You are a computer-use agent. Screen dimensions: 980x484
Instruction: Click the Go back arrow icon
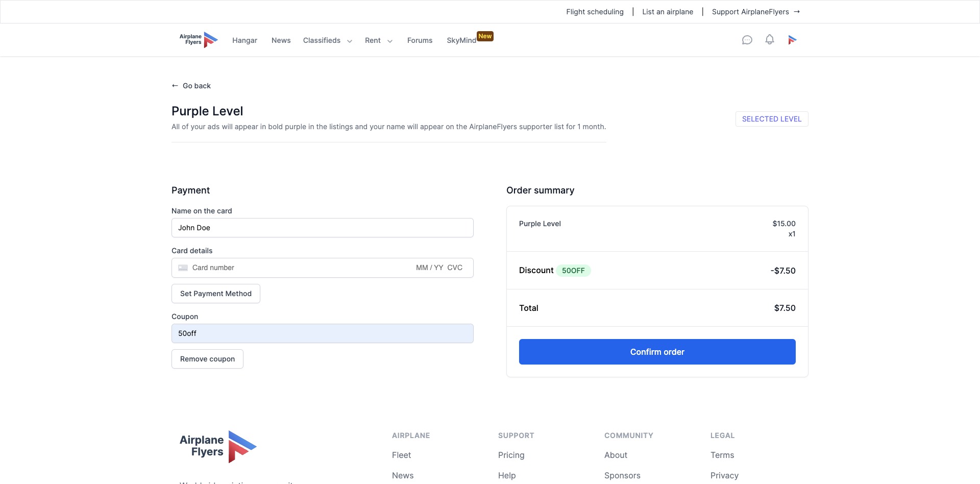(175, 86)
